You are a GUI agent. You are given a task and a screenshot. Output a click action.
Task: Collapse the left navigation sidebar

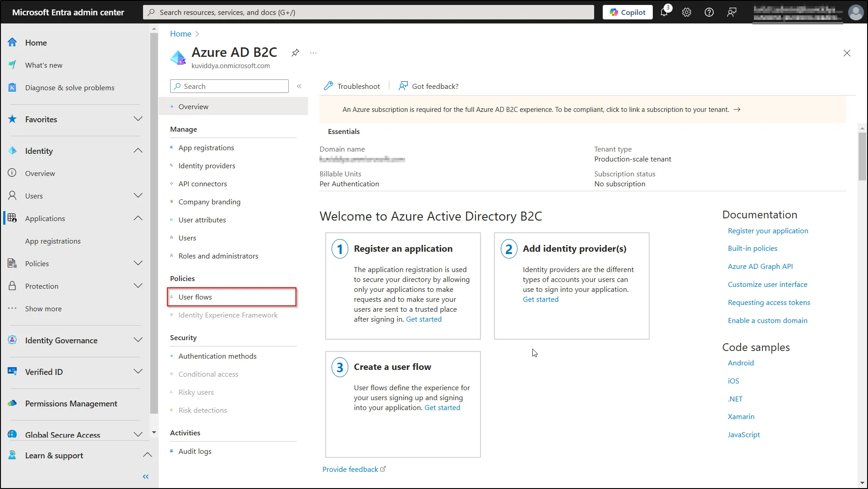pyautogui.click(x=145, y=476)
